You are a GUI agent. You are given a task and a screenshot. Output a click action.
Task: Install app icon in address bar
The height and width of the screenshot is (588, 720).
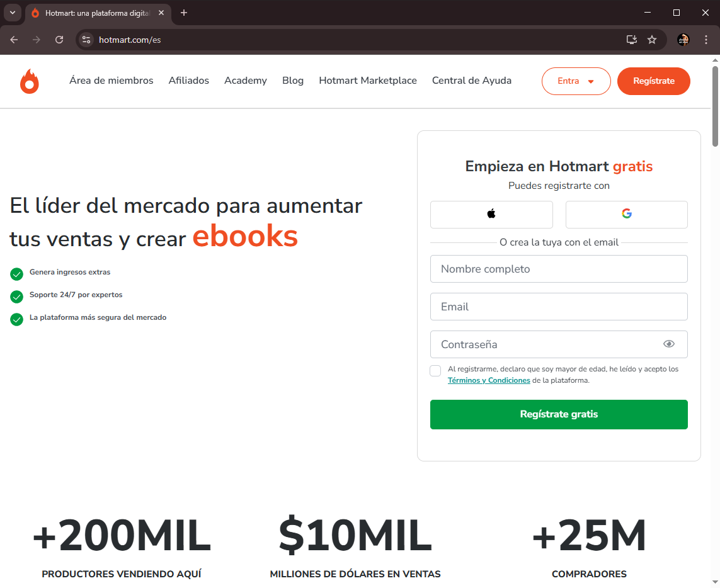632,40
